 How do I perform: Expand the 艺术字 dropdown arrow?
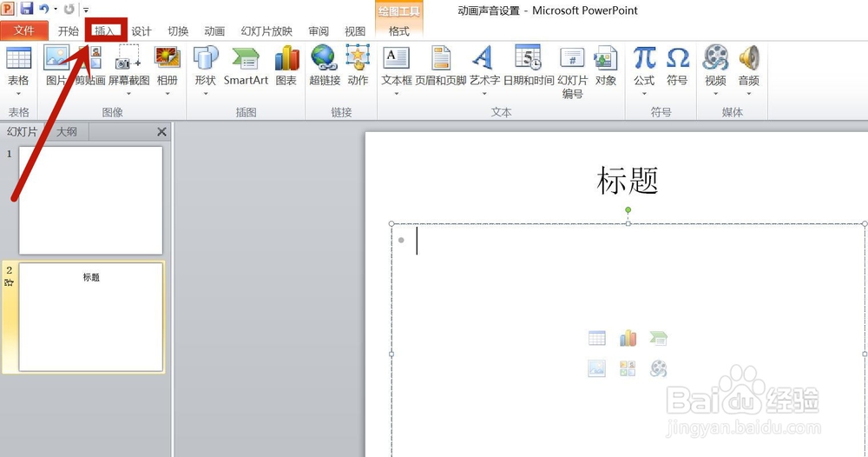pyautogui.click(x=484, y=94)
